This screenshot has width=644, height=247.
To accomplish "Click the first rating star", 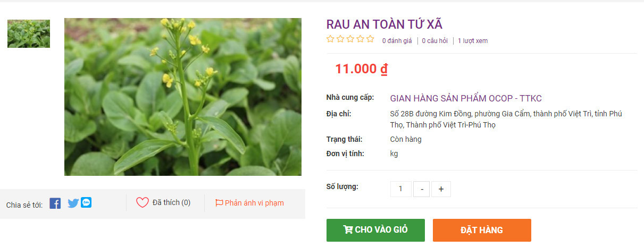I will coord(330,39).
